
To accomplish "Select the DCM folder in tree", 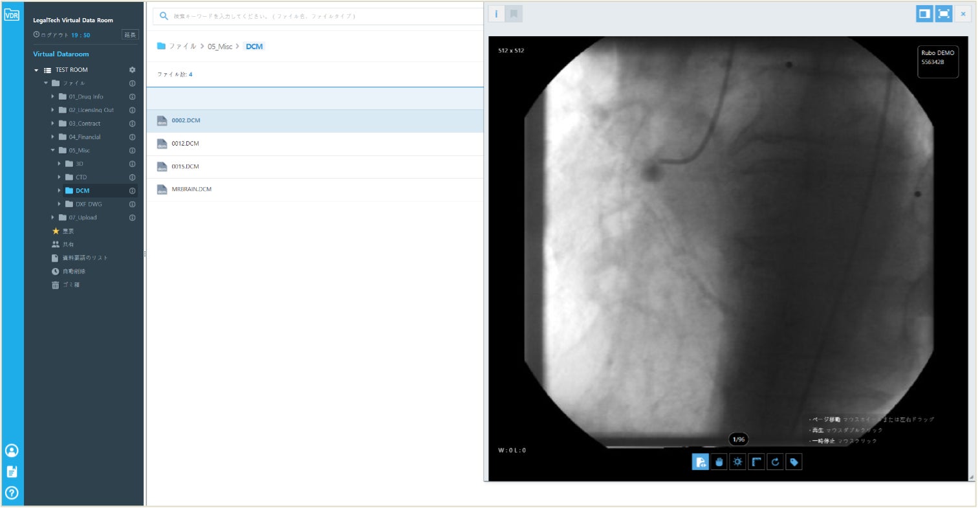I will click(82, 191).
